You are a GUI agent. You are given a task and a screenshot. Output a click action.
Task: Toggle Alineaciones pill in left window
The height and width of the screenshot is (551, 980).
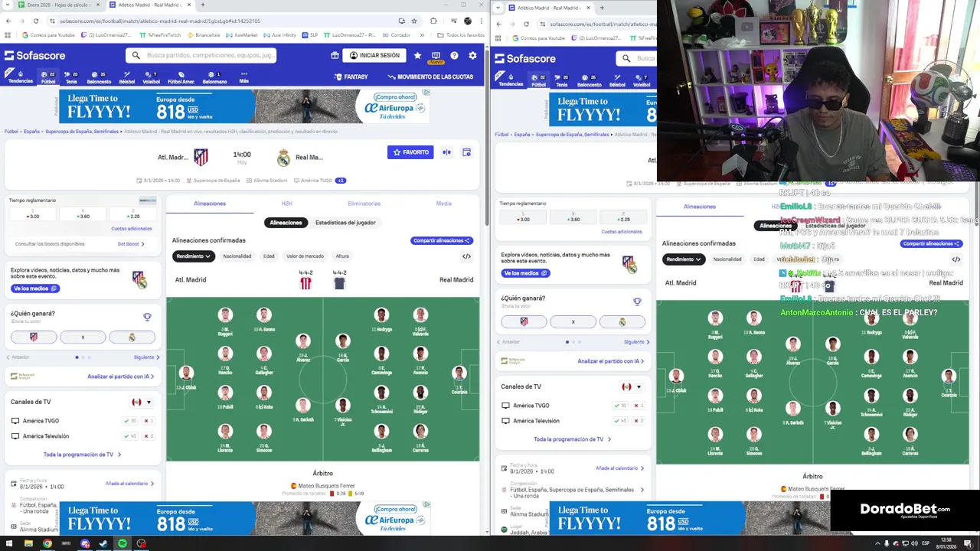[x=286, y=223]
